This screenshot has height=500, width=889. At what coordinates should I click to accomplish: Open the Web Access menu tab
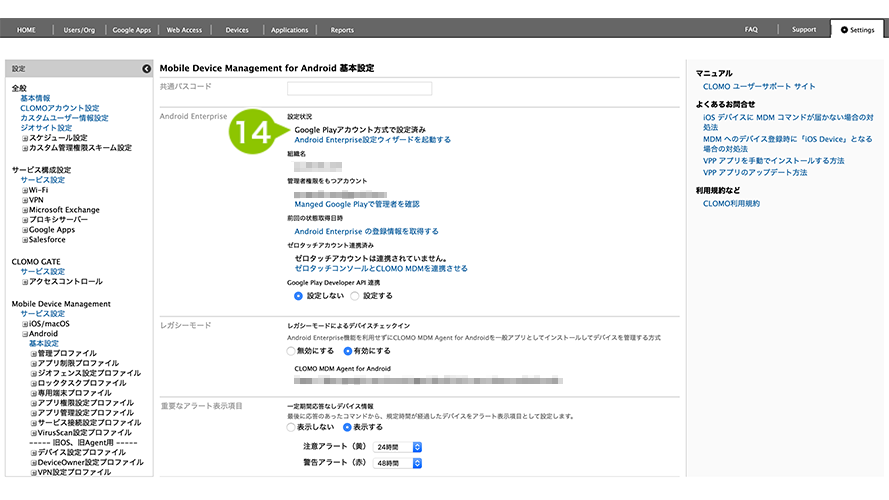(x=184, y=30)
